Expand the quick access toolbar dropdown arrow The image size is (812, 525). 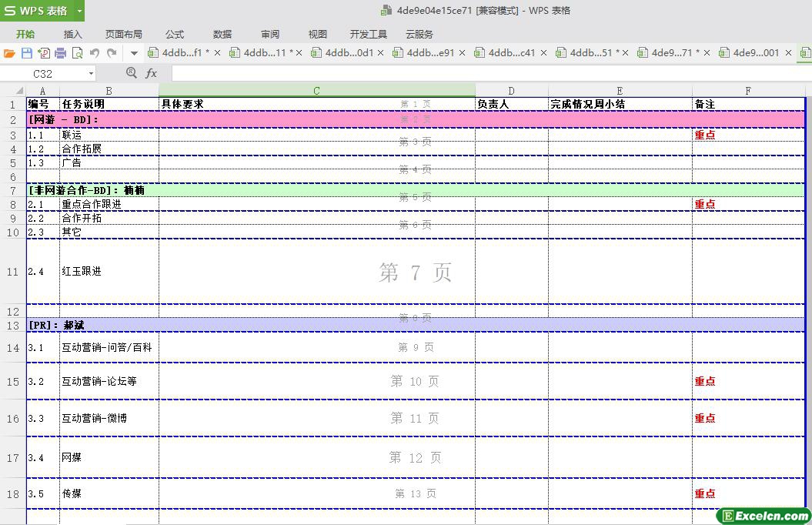pyautogui.click(x=134, y=53)
